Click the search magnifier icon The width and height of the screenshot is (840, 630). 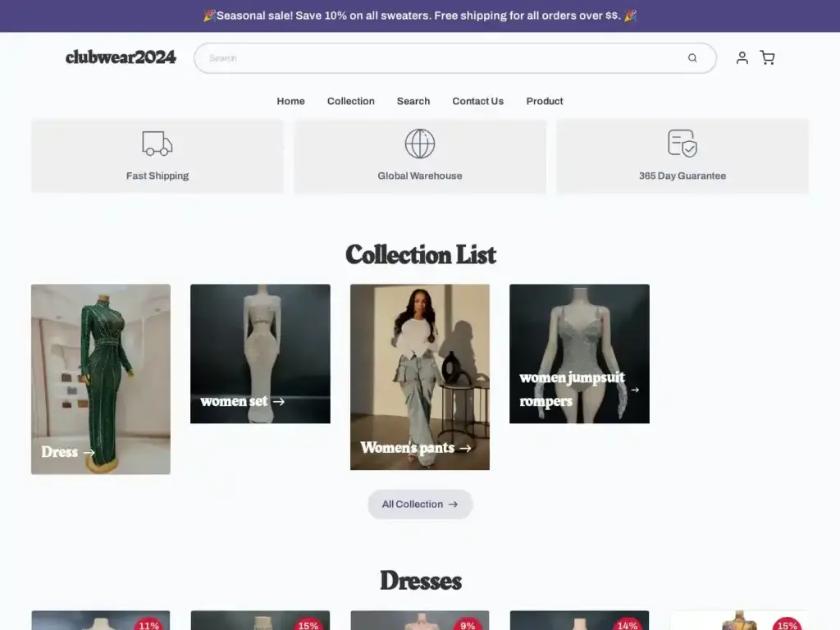pyautogui.click(x=692, y=58)
